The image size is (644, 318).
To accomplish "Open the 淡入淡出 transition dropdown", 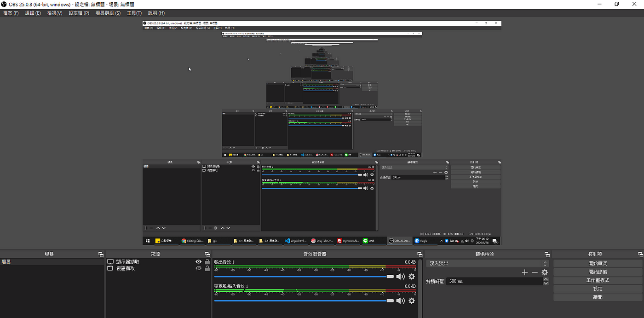I will [487, 264].
